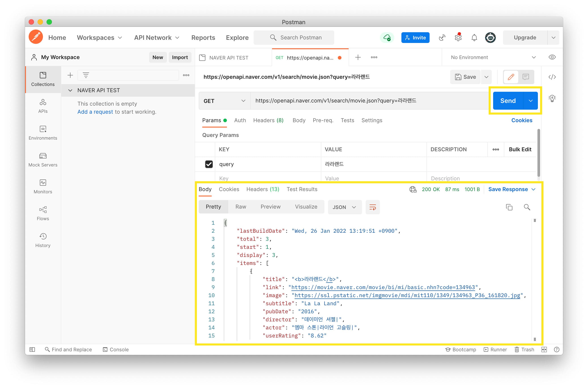Viewport: 588px width, 388px height.
Task: Click the Send button
Action: tap(508, 101)
